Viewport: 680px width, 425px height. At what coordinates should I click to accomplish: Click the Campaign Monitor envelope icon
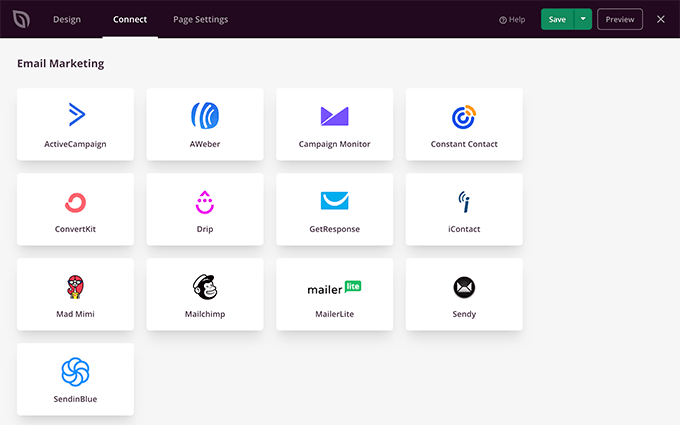[x=334, y=116]
